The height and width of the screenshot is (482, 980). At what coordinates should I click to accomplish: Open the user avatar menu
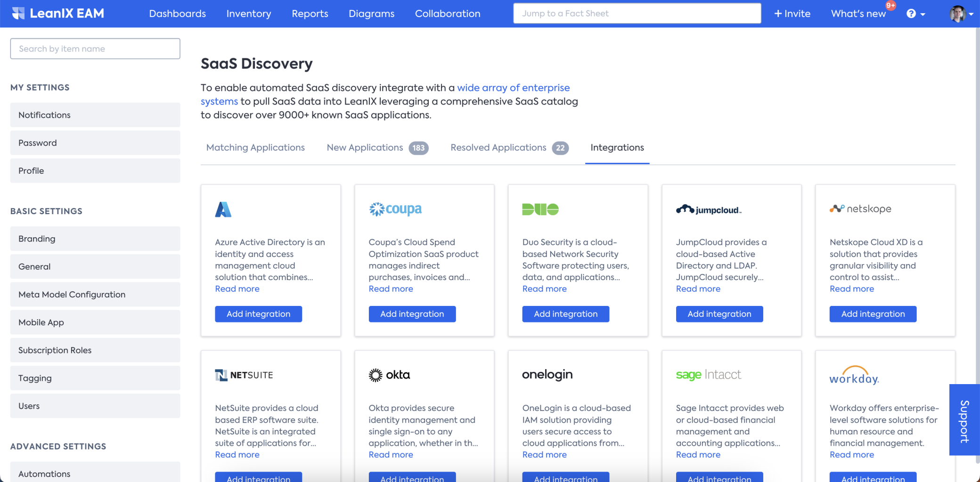coord(961,14)
